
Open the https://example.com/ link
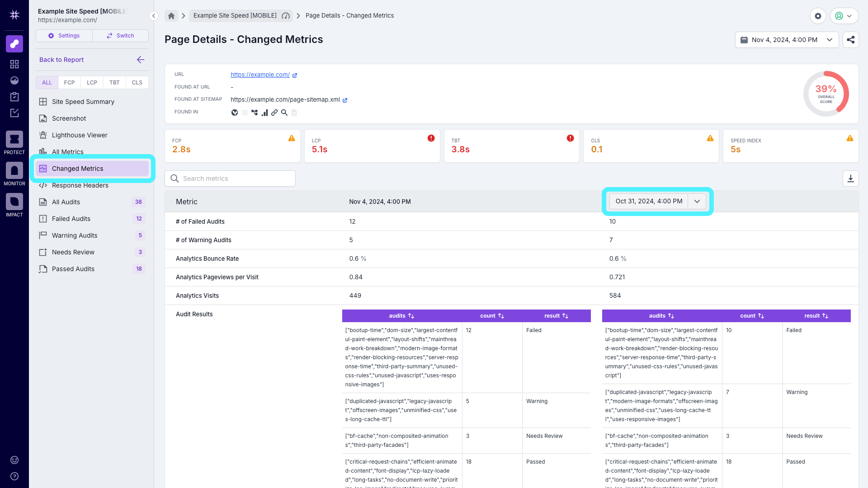tap(260, 75)
